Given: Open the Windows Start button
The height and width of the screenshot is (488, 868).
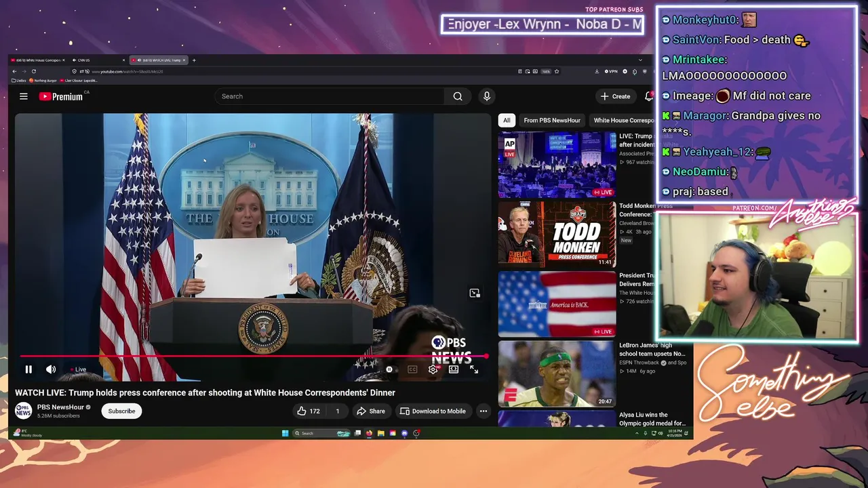Looking at the screenshot, I should [x=285, y=433].
